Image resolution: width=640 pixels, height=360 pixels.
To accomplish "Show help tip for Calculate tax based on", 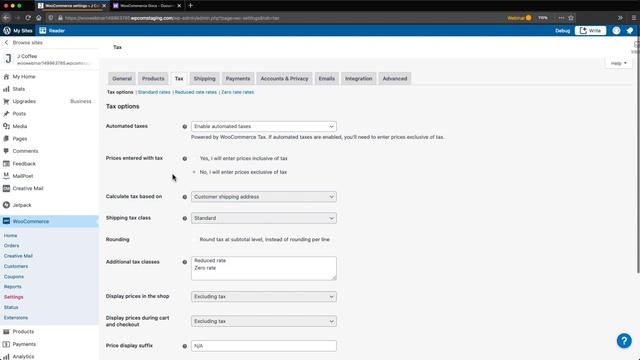I will [x=184, y=197].
